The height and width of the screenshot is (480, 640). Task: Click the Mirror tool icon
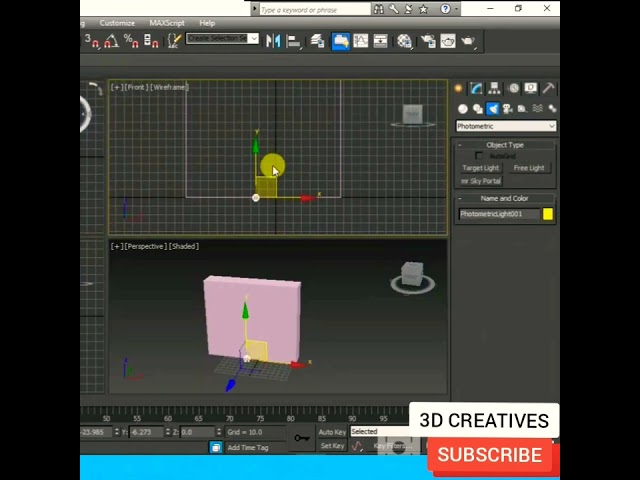tap(273, 41)
